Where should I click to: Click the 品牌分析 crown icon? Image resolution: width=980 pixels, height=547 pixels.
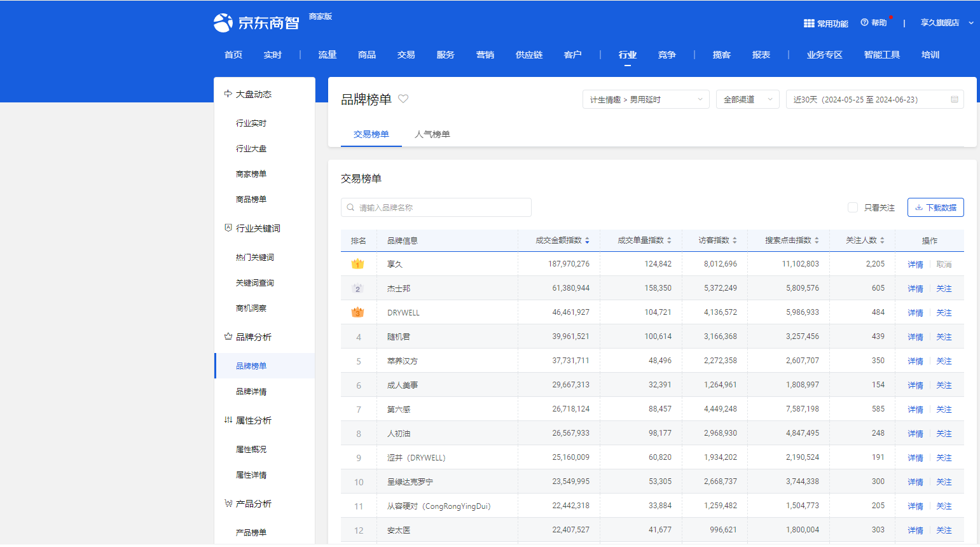228,336
